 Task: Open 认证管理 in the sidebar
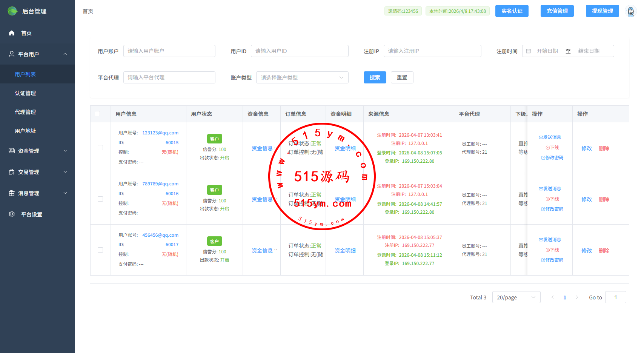pyautogui.click(x=25, y=93)
